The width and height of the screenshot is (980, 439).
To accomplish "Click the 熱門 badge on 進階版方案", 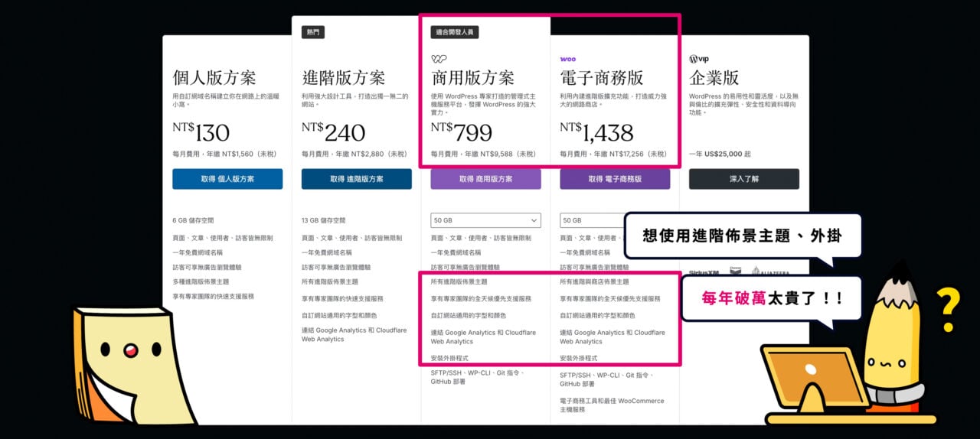I will tap(314, 32).
